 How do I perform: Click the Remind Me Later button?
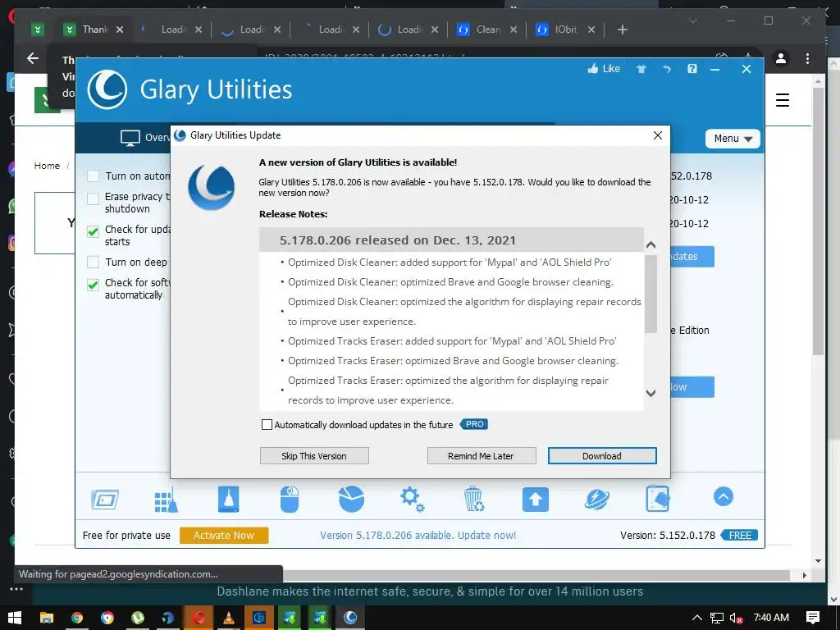click(481, 456)
